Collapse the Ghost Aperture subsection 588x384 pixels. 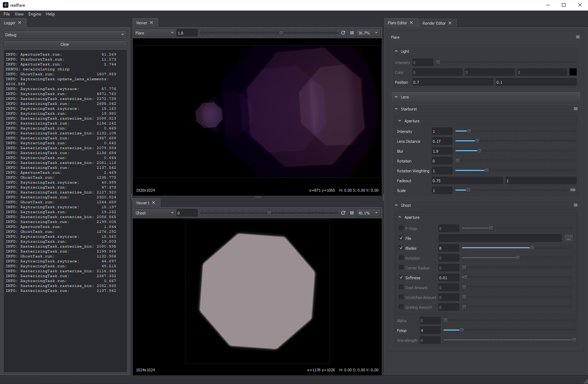click(400, 217)
